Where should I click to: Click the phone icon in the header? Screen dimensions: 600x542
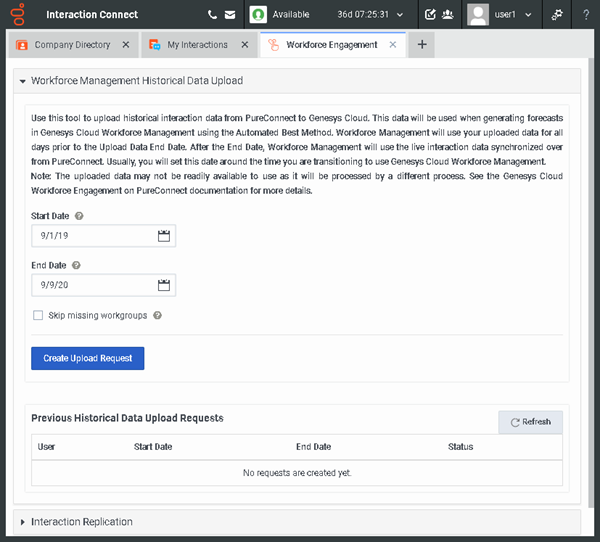click(x=212, y=15)
